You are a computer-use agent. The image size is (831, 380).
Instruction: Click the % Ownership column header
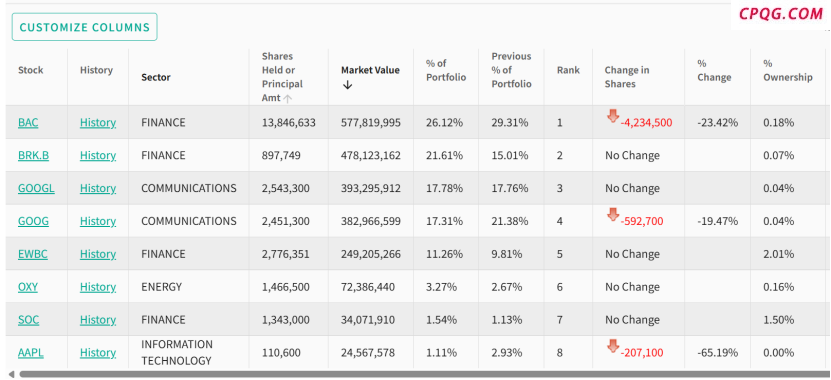tap(788, 70)
